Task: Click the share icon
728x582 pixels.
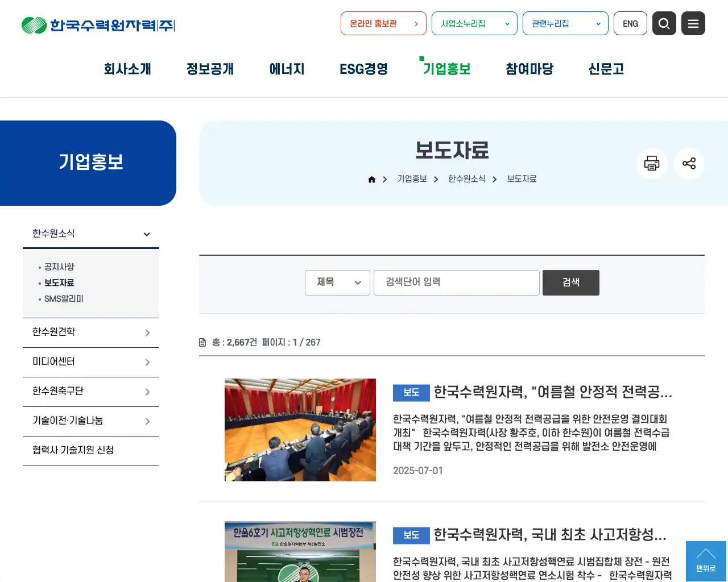Action: [689, 164]
